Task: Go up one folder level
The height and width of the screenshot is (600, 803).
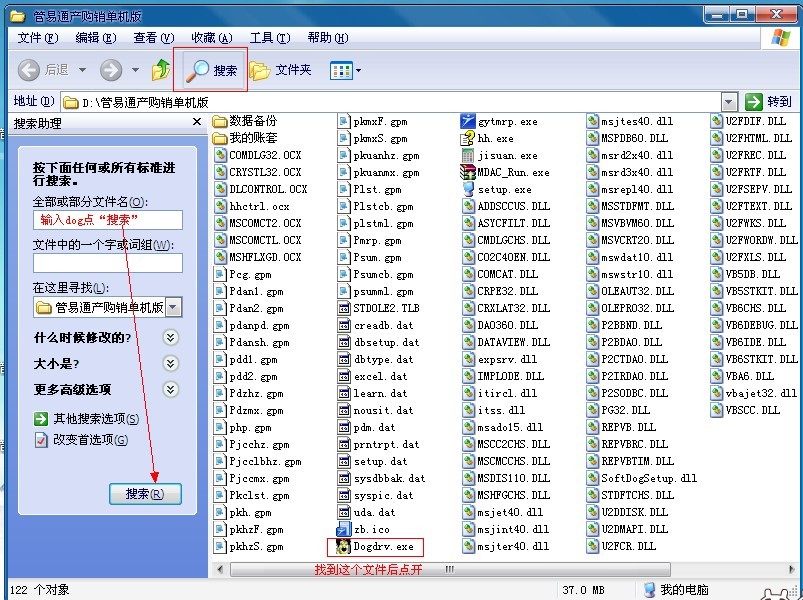Action: pyautogui.click(x=161, y=70)
